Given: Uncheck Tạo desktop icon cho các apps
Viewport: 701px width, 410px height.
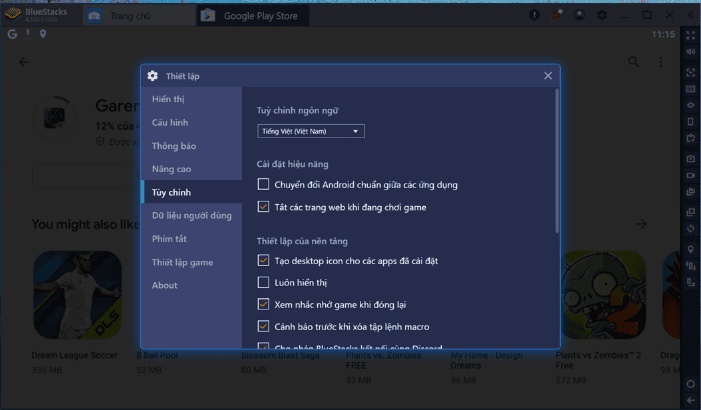Looking at the screenshot, I should click(x=263, y=260).
